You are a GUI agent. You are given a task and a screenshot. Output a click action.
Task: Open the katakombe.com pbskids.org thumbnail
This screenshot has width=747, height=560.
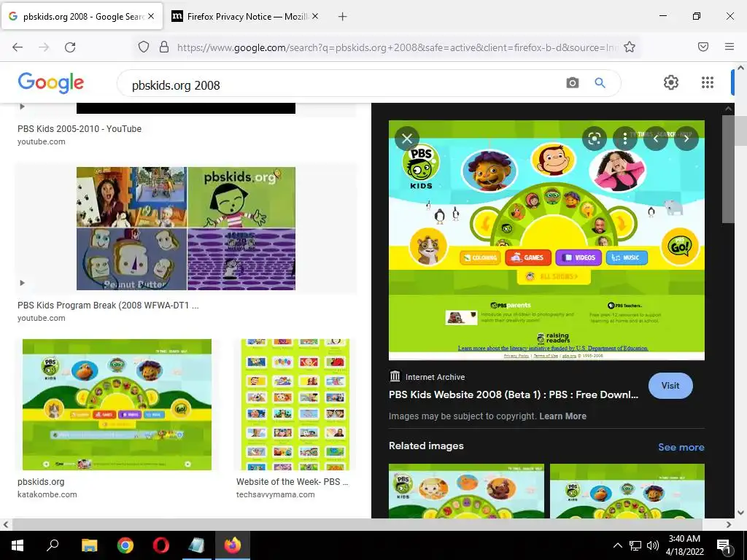coord(117,405)
